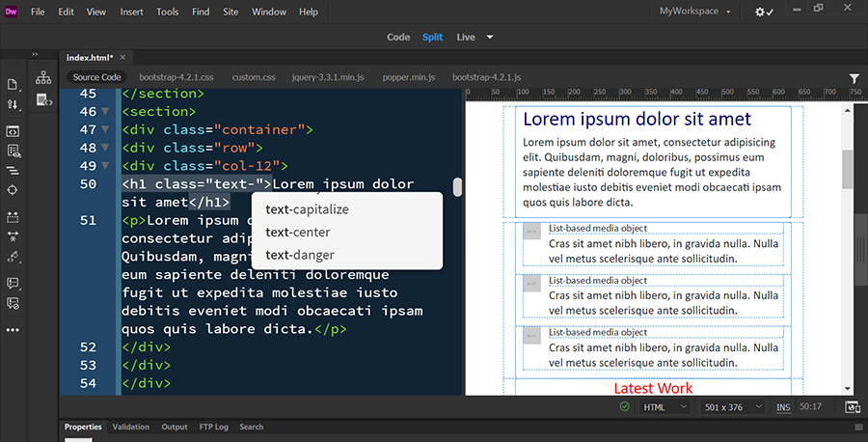Click the indented lines toolbar icon
Image resolution: width=868 pixels, height=442 pixels.
[13, 171]
